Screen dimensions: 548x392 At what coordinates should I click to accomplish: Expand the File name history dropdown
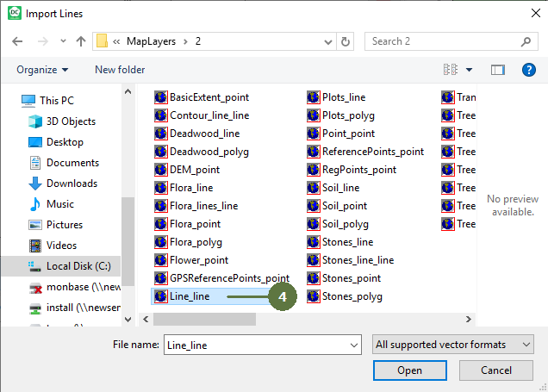tap(353, 345)
